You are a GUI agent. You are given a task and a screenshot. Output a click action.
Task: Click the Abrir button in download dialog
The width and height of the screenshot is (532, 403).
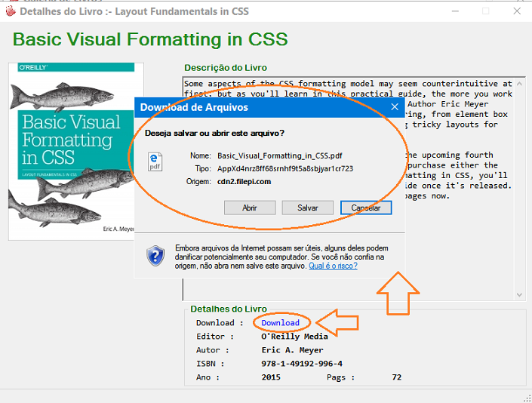[x=250, y=208]
